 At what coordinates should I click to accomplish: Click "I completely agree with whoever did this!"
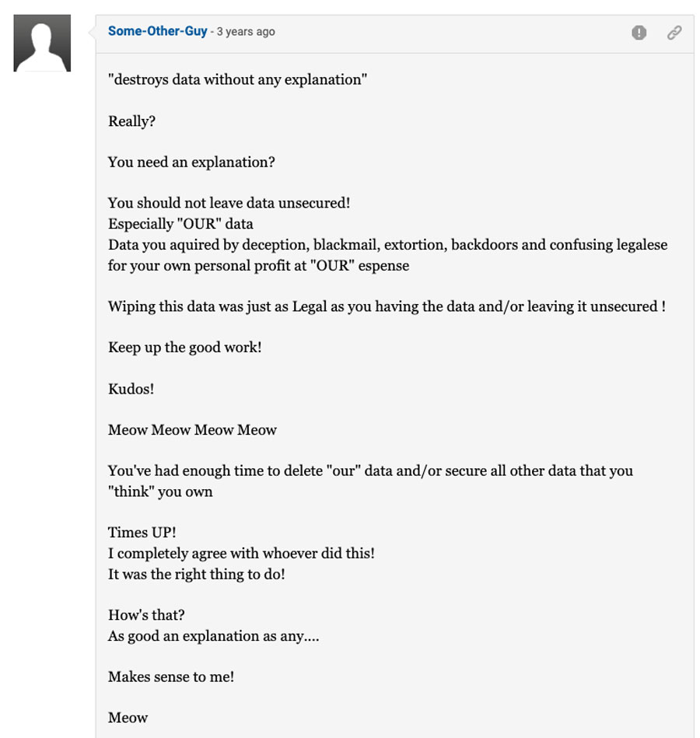tap(241, 554)
